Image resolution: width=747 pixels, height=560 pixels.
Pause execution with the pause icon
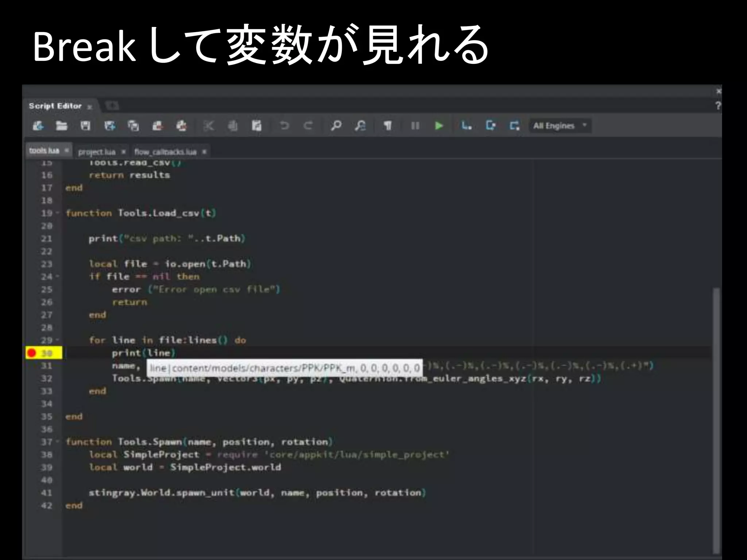[415, 126]
